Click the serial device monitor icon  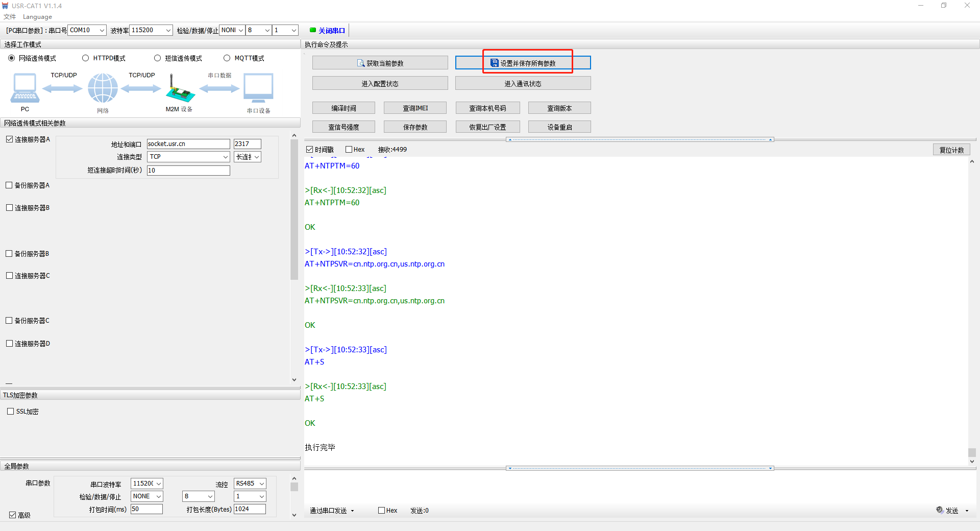tap(258, 88)
